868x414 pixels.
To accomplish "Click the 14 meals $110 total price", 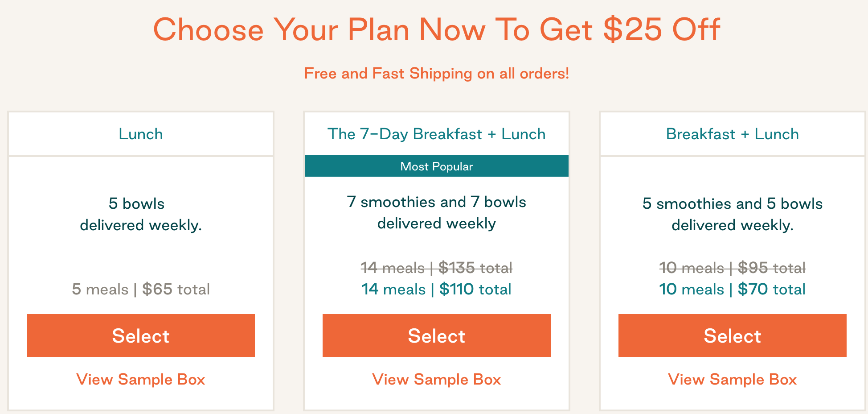I will pyautogui.click(x=436, y=289).
